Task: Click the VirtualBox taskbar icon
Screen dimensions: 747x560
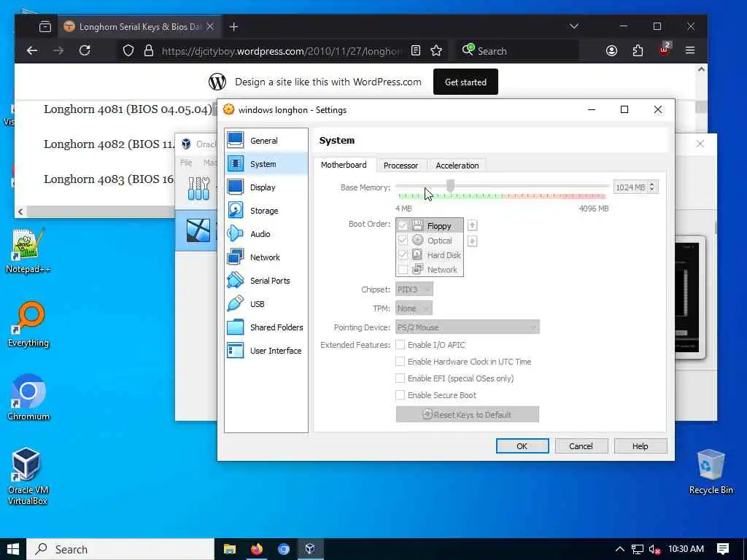Action: 310,549
